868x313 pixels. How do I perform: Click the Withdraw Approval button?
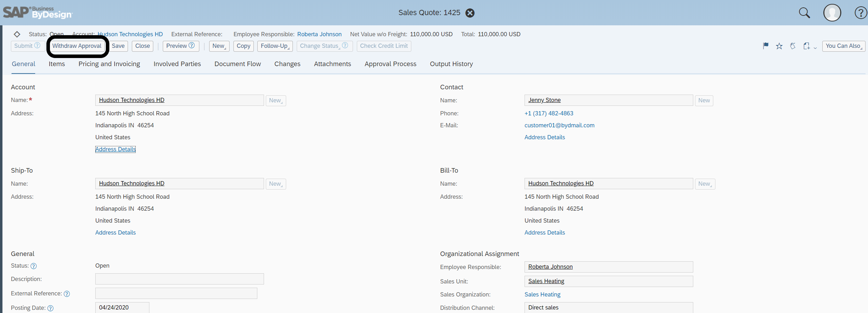[x=77, y=46]
